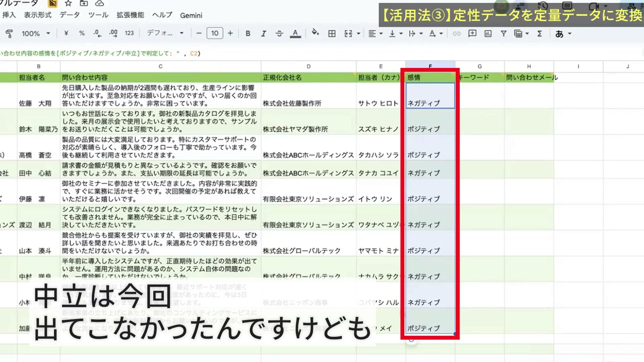This screenshot has height=362, width=644.
Task: Click the filter views icon
Action: pos(518,34)
